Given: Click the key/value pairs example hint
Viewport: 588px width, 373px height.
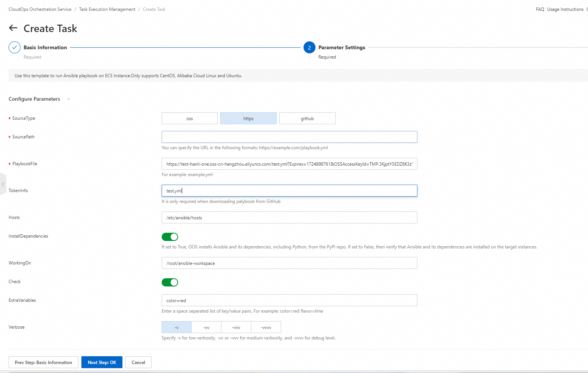Looking at the screenshot, I should [x=242, y=311].
